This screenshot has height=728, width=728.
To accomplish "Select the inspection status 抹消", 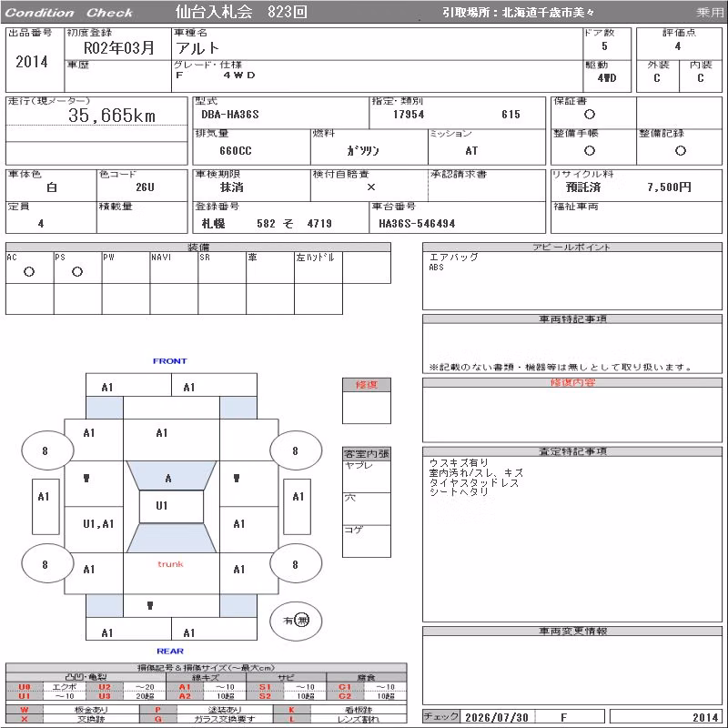I will (231, 187).
